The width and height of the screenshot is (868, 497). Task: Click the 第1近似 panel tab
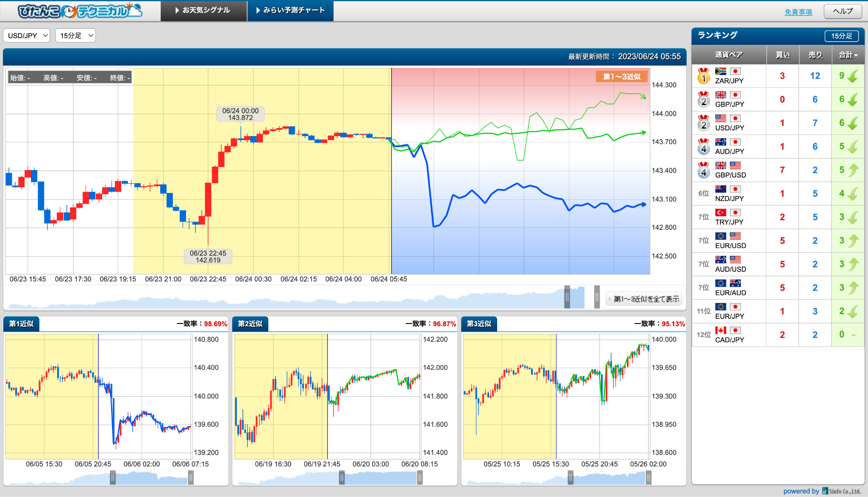pos(22,324)
